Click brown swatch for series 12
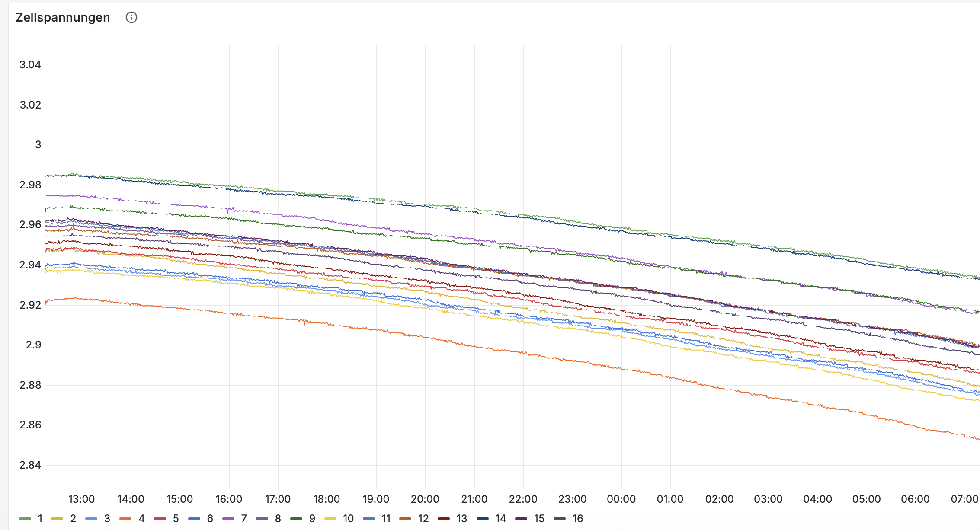 coord(405,519)
